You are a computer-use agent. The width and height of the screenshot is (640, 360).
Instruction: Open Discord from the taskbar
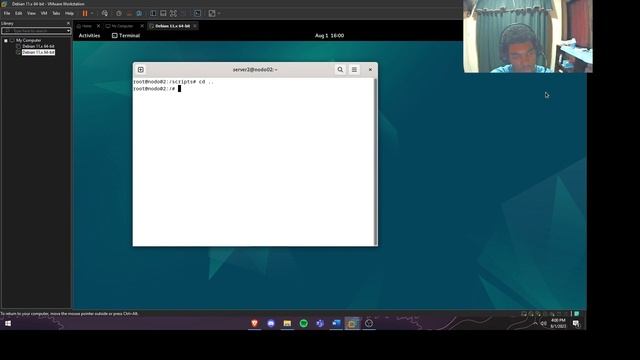(x=271, y=323)
